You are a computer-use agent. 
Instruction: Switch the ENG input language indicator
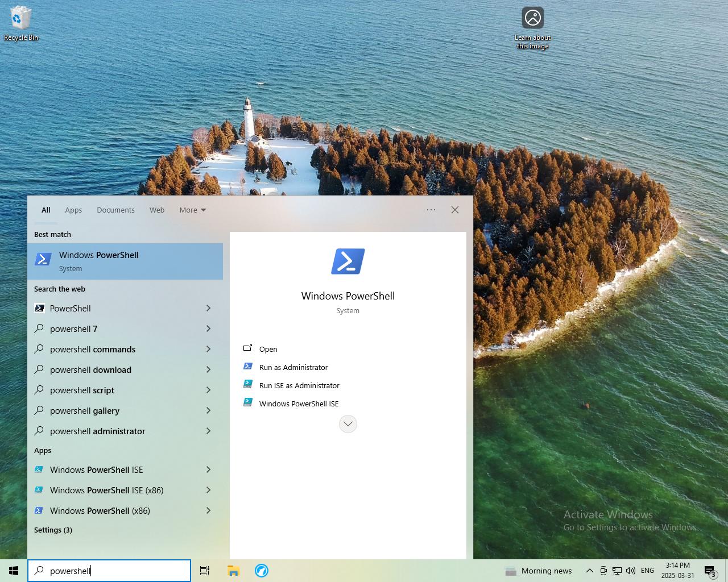tap(647, 571)
